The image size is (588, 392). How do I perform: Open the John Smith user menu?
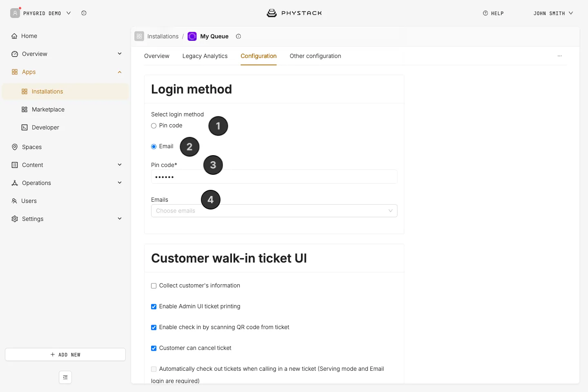point(553,13)
